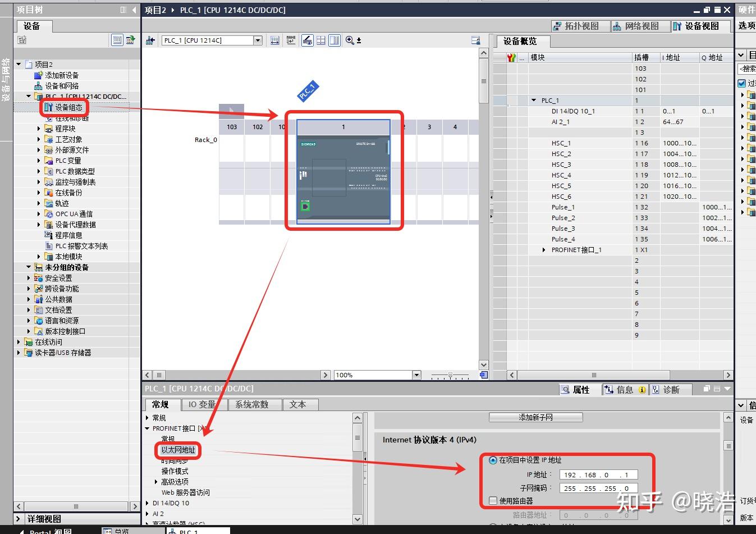
Task: Click the network view arrow icon in device toolbar
Action: [x=150, y=40]
